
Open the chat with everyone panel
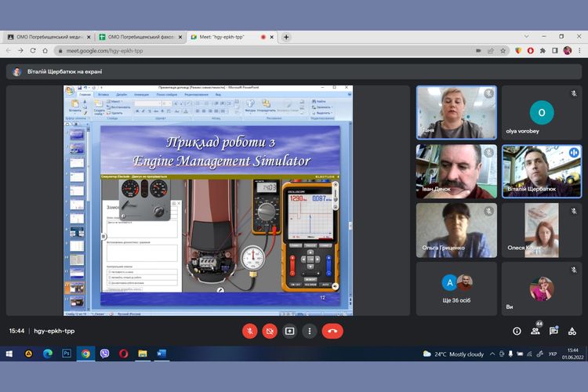(554, 331)
